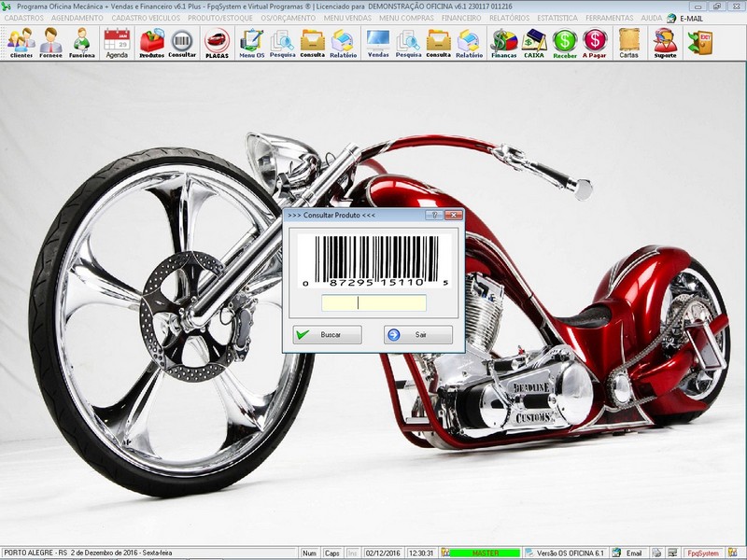Open the Vendas monitor icon
The image size is (747, 560).
[378, 43]
